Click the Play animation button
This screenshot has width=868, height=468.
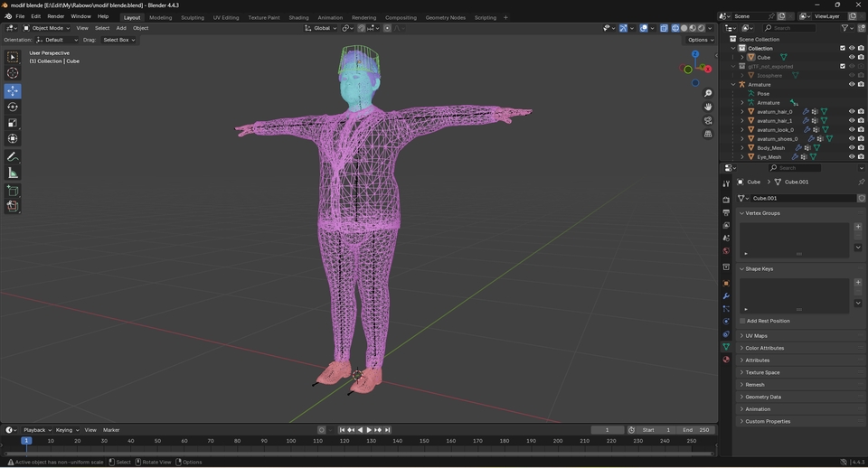tap(369, 430)
